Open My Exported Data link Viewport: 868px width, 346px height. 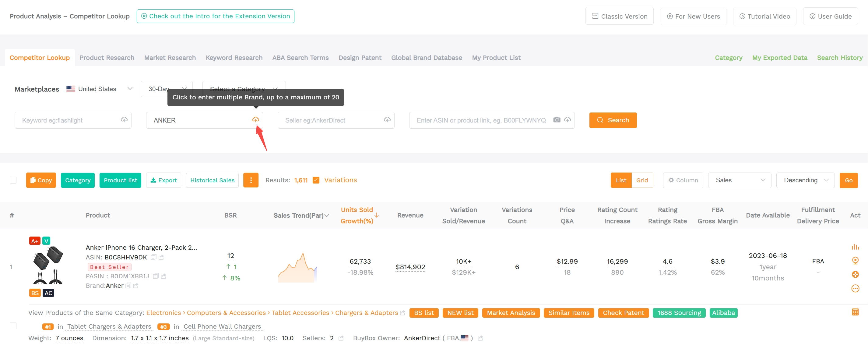tap(779, 58)
